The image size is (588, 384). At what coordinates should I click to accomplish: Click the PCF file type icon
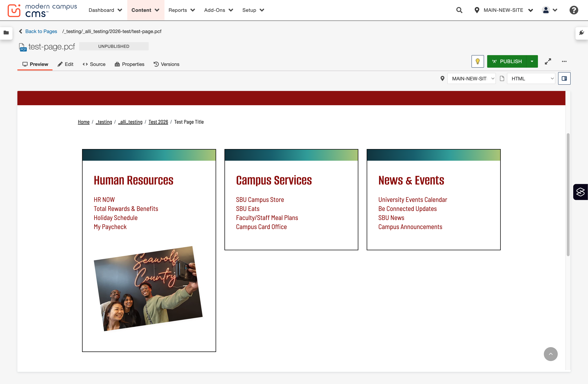click(x=22, y=47)
